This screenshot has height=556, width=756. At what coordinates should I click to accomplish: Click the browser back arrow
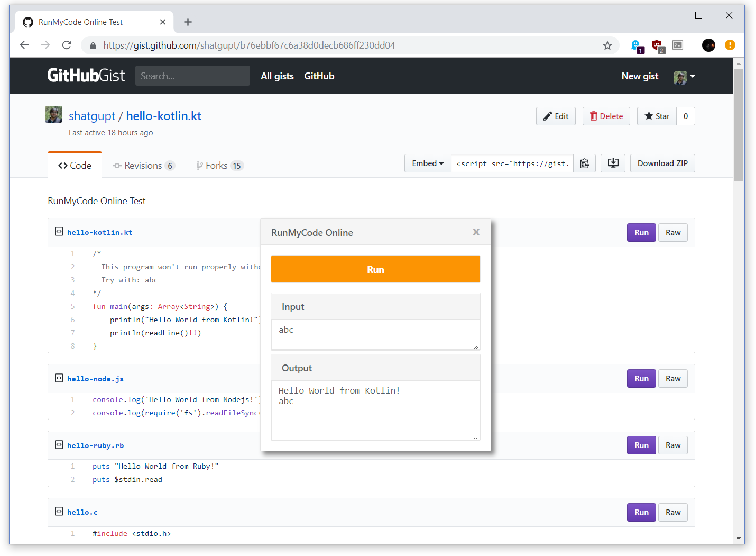[x=24, y=45]
